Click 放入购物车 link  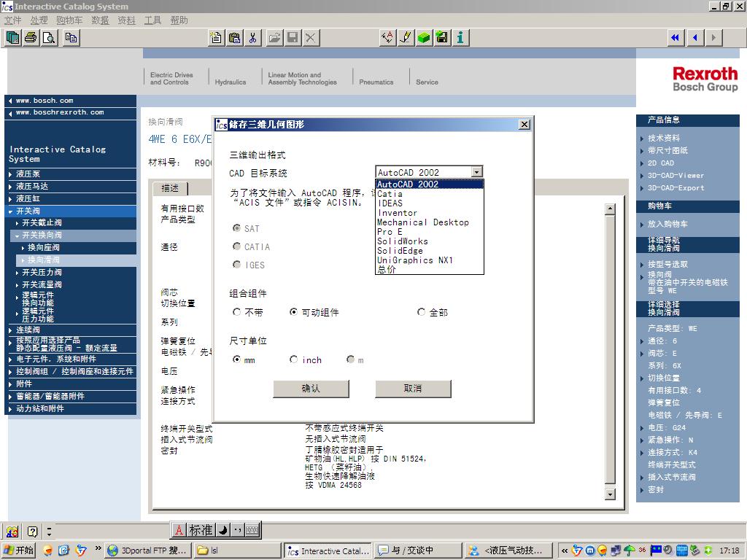pyautogui.click(x=667, y=225)
